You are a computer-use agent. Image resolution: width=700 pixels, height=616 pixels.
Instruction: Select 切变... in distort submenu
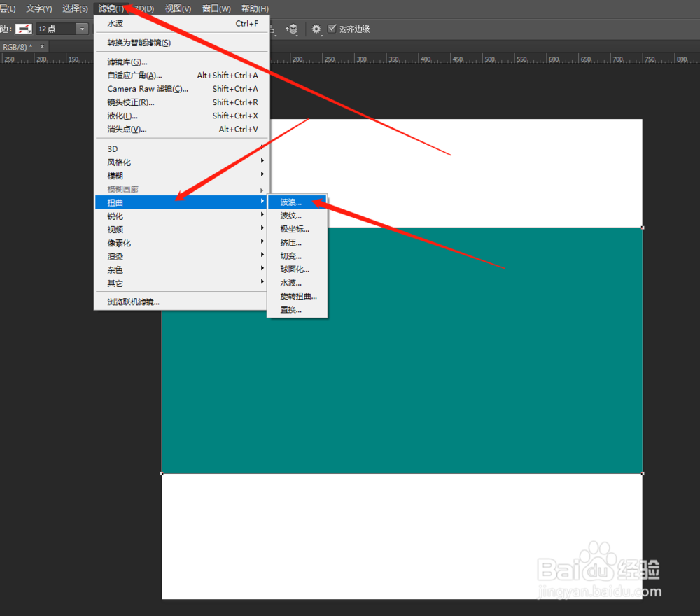[297, 255]
